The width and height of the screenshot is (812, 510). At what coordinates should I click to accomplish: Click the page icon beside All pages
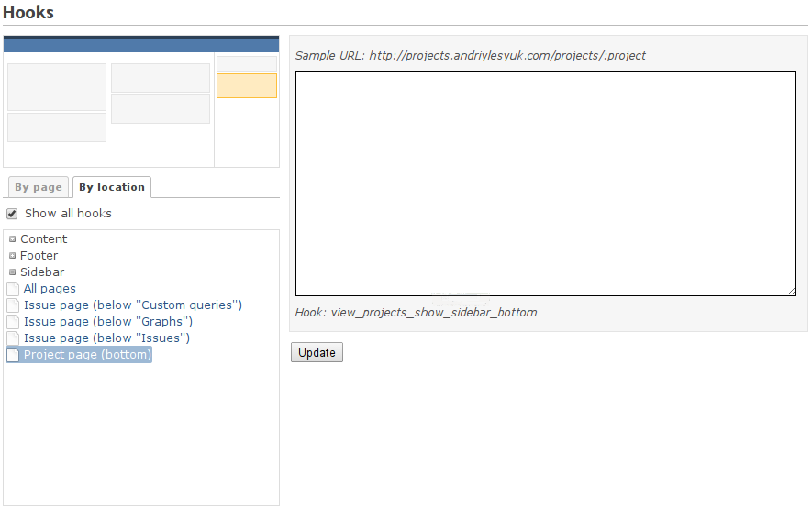pos(13,288)
